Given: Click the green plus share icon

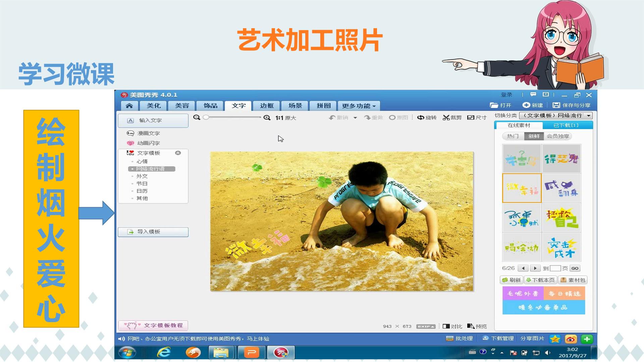Looking at the screenshot, I should pyautogui.click(x=587, y=339).
